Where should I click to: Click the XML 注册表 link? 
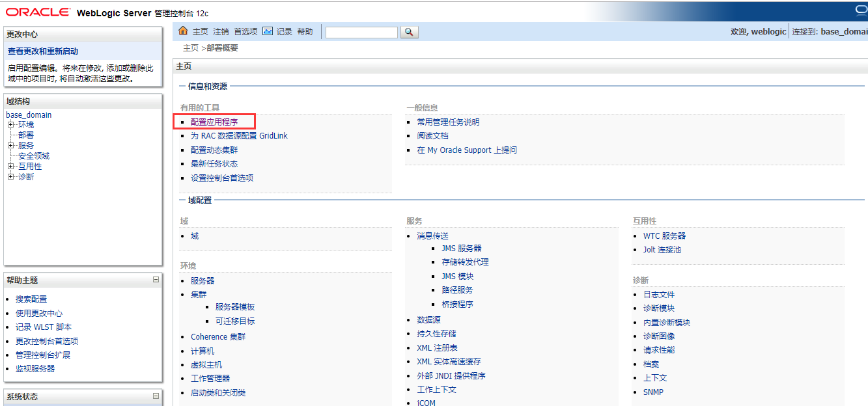[438, 348]
